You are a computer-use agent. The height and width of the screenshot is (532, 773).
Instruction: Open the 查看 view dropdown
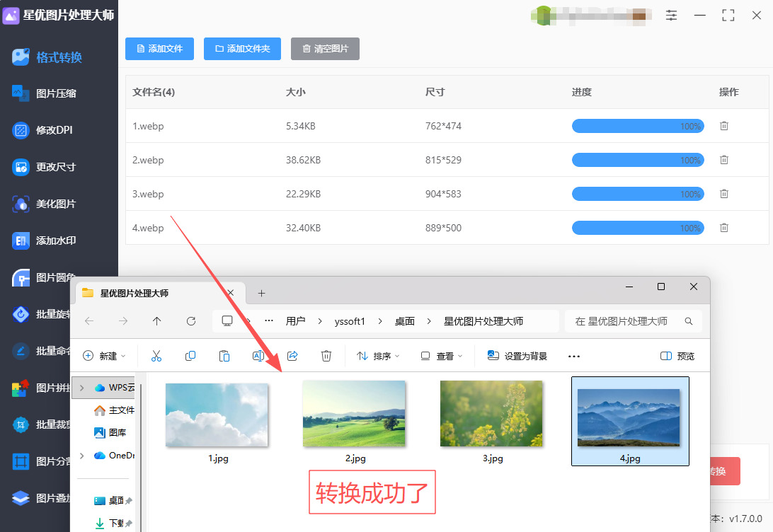coord(441,356)
